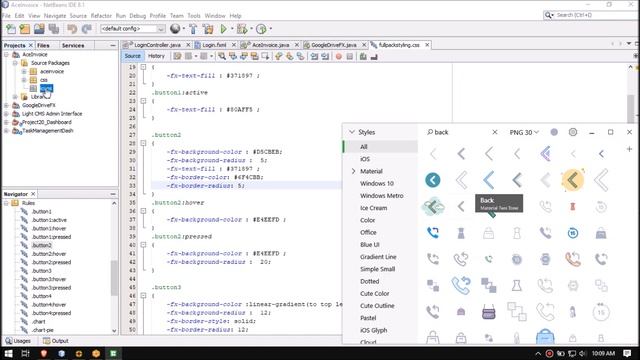Select the teal circle back arrow icon
This screenshot has height=360, width=640.
point(433,180)
